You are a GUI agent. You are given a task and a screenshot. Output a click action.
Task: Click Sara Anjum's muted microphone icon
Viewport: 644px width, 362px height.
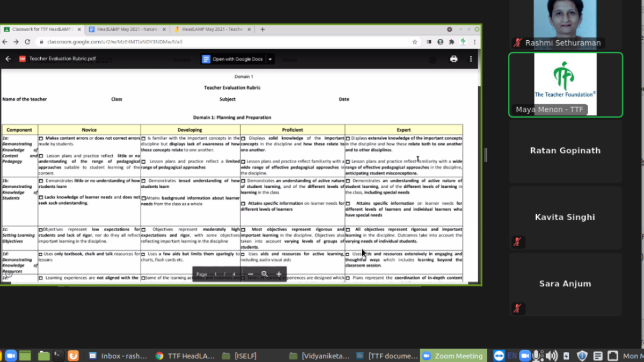point(517,308)
